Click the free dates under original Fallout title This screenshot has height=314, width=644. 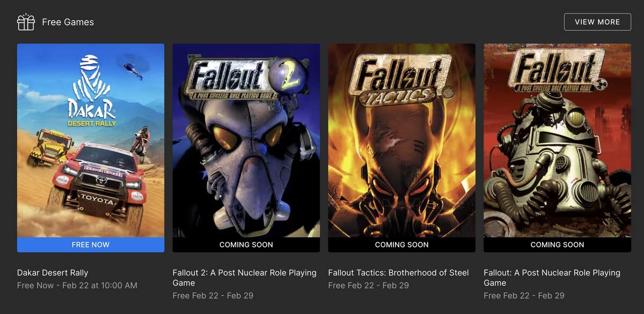coord(524,295)
